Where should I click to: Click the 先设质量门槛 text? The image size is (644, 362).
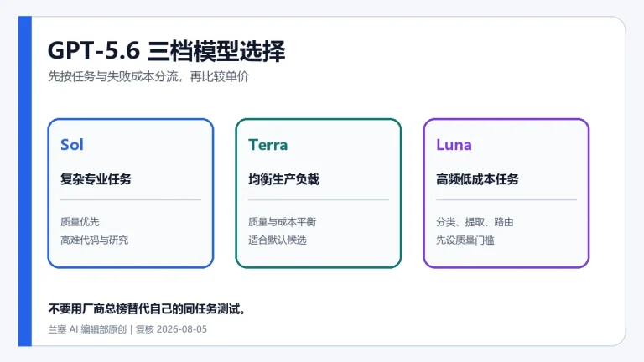coord(465,240)
